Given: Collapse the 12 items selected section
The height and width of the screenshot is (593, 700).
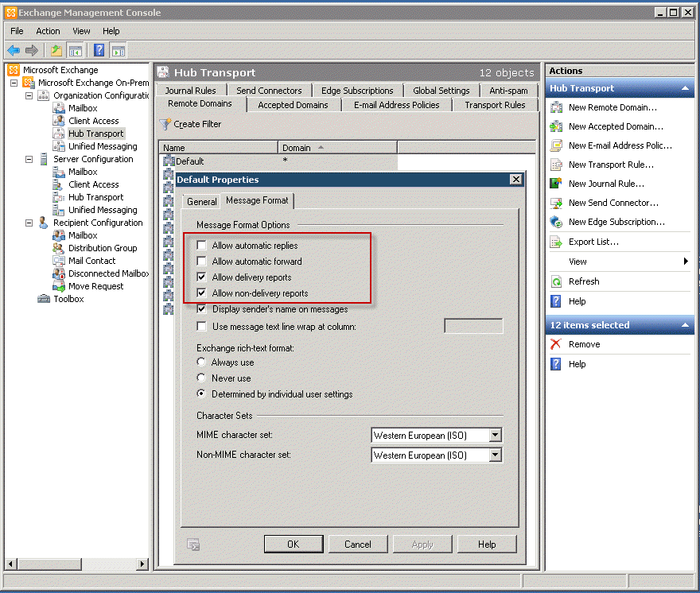Looking at the screenshot, I should pos(685,325).
